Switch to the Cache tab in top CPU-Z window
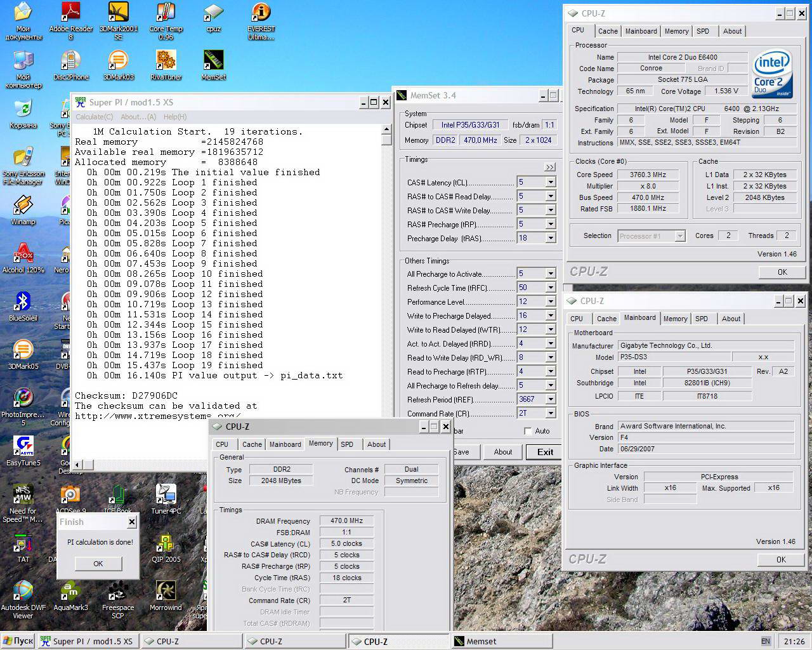 tap(608, 31)
